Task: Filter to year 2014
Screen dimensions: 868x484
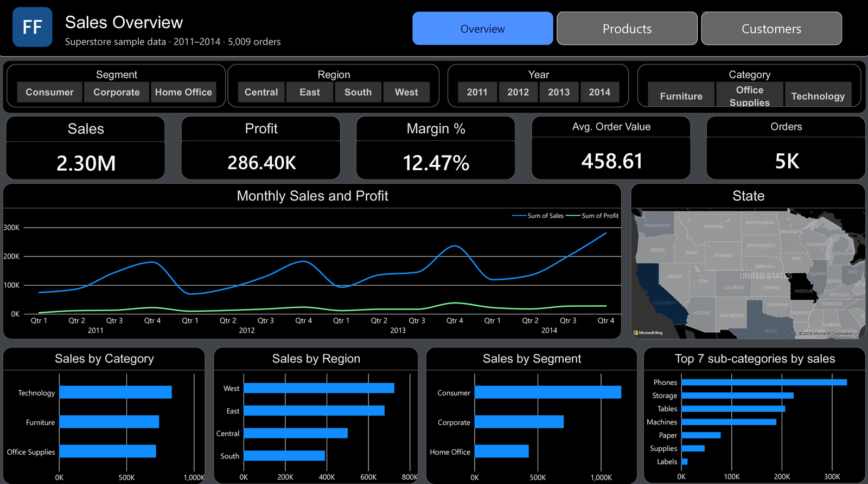Action: tap(600, 92)
